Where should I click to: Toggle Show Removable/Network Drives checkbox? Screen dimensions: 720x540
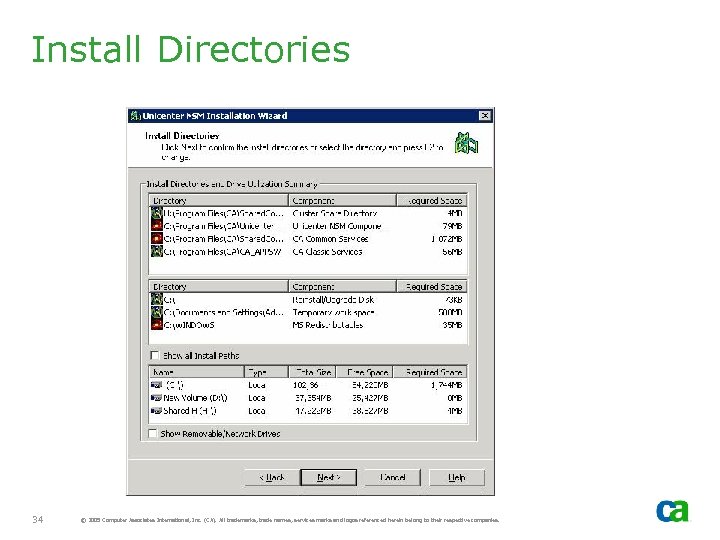(152, 433)
